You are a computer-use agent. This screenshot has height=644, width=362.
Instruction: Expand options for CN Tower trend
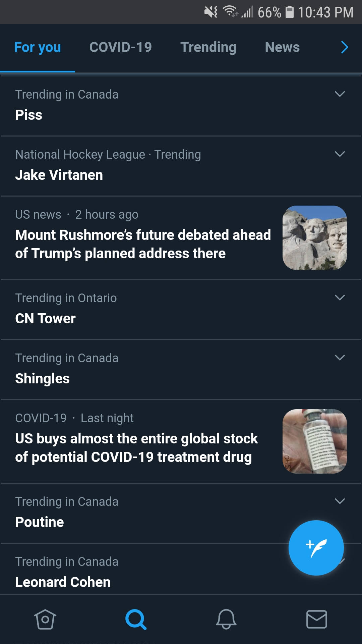pyautogui.click(x=340, y=298)
